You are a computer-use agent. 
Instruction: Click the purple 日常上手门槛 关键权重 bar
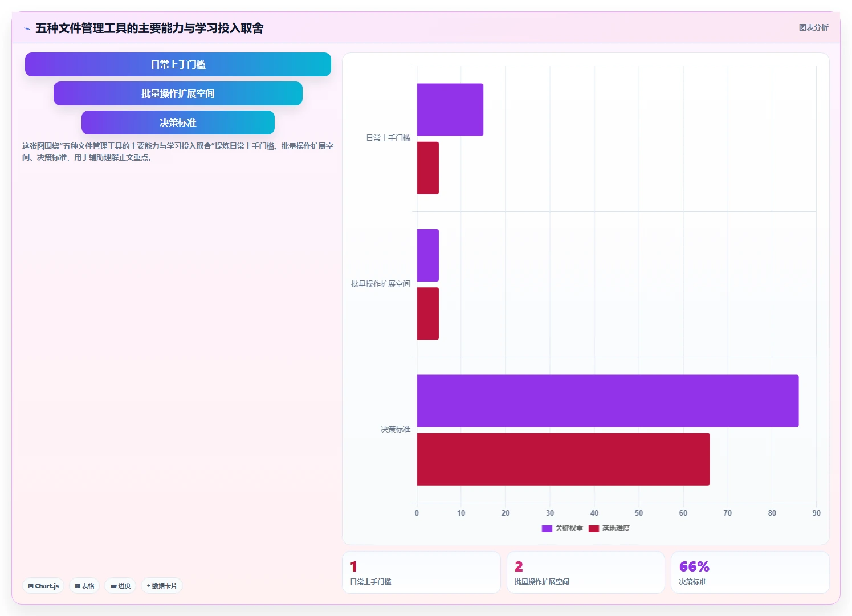(450, 109)
